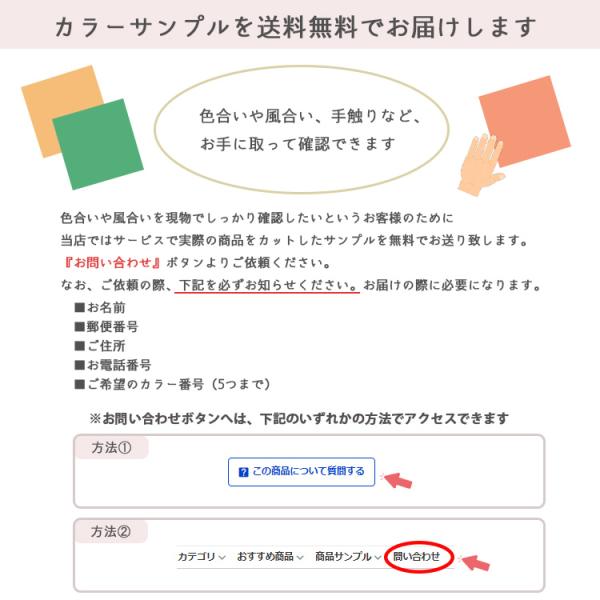This screenshot has height=600, width=600.
Task: Click the underlined 下記を必ずお知らせください text
Action: point(267,285)
